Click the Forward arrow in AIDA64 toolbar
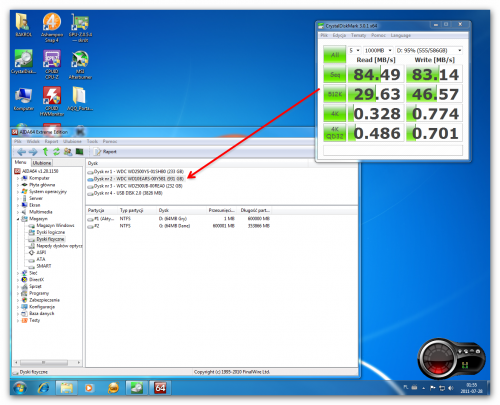 (x=33, y=152)
